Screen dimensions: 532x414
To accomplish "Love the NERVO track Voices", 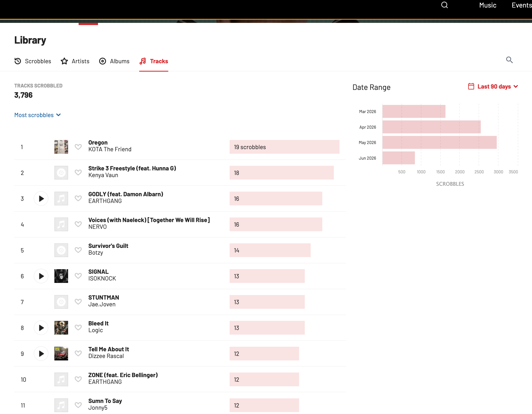I will click(78, 224).
